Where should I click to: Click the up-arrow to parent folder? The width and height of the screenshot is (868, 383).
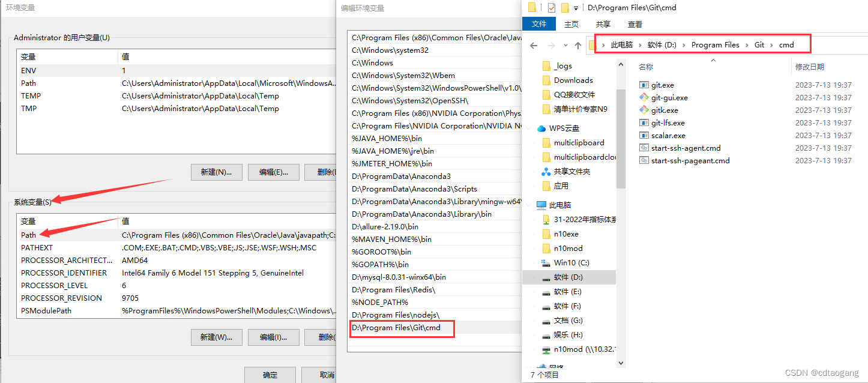(x=578, y=44)
